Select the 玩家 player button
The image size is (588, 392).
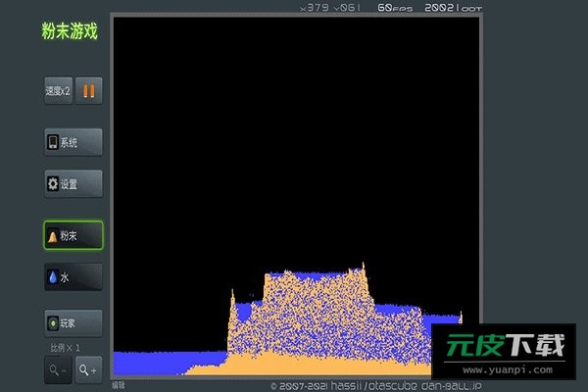(73, 323)
